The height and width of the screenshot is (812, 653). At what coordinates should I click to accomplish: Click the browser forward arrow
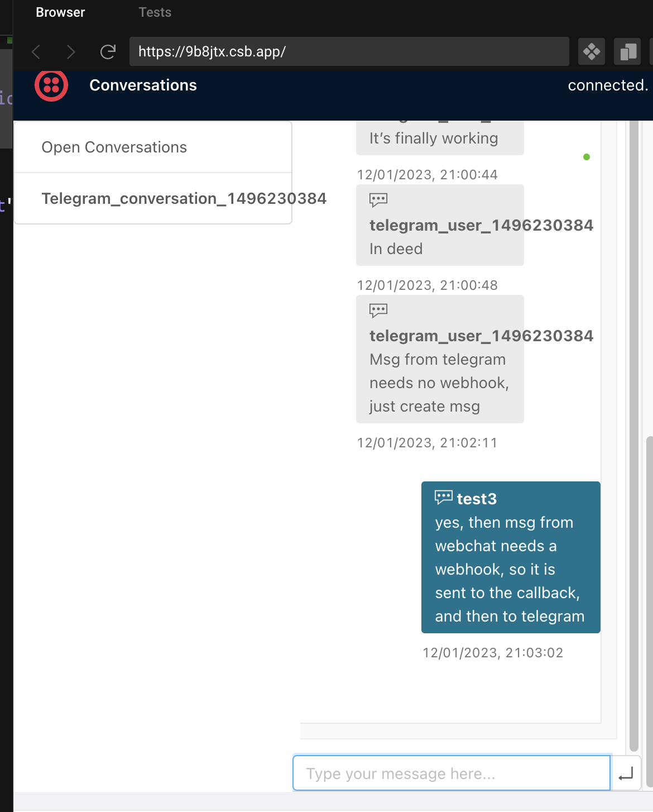[x=71, y=52]
